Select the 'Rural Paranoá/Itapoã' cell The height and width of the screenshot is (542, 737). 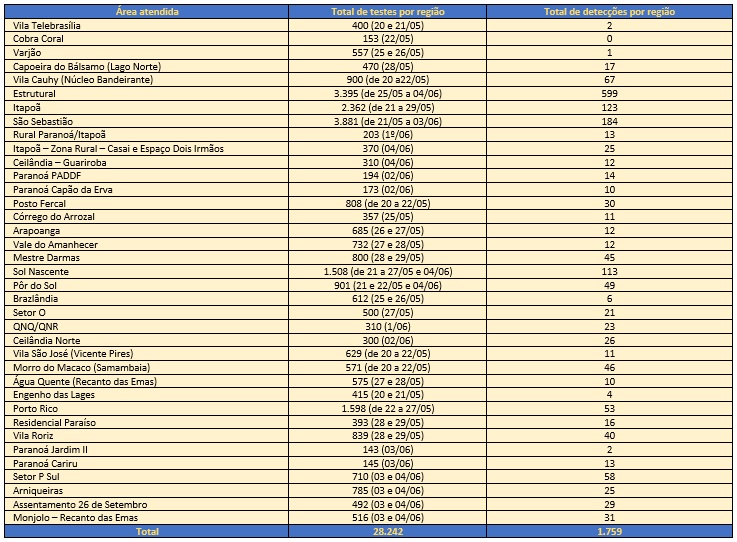147,135
